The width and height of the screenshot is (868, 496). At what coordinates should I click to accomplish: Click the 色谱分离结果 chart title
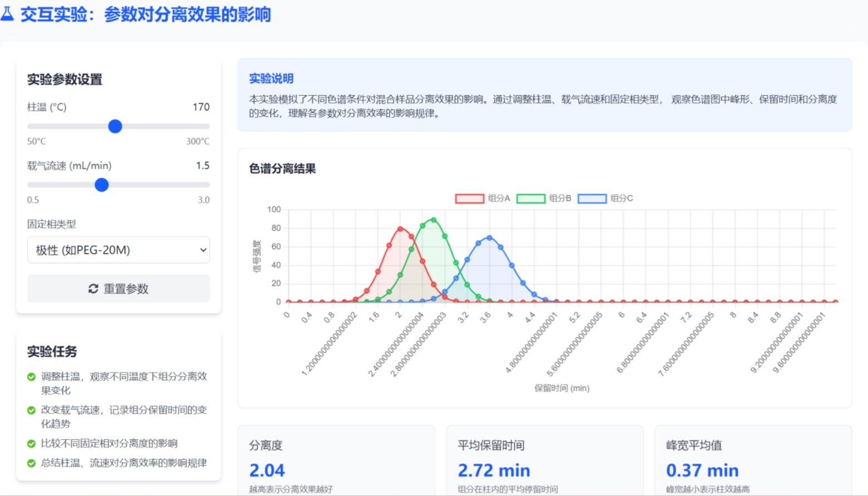(x=282, y=169)
